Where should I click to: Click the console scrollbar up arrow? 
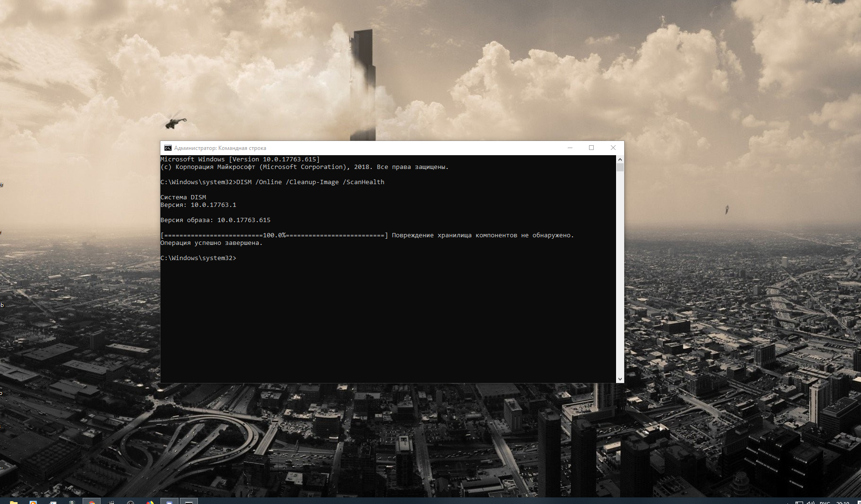tap(620, 159)
